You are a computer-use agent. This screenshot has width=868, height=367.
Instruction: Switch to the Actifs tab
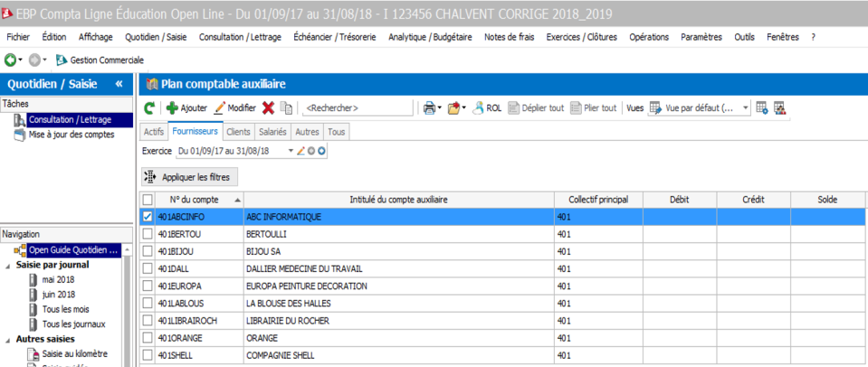click(x=154, y=132)
